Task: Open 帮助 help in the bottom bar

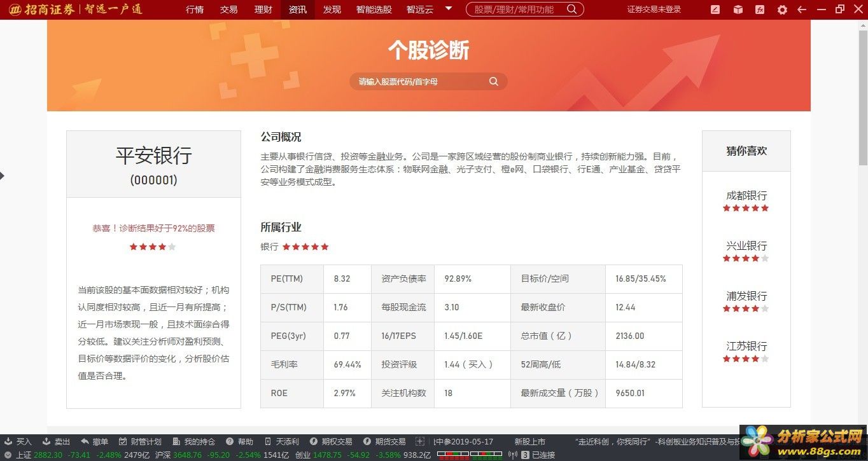Action: pyautogui.click(x=239, y=441)
